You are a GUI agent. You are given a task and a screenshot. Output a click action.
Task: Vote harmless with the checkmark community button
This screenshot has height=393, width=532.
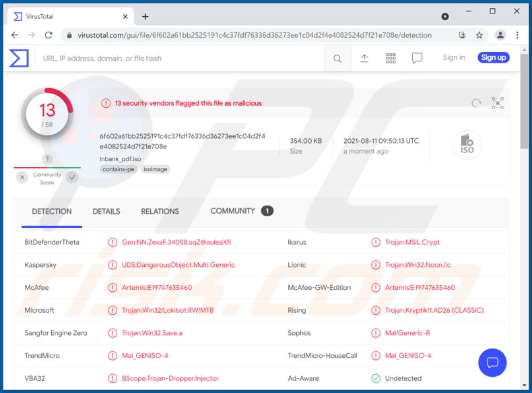pos(72,177)
